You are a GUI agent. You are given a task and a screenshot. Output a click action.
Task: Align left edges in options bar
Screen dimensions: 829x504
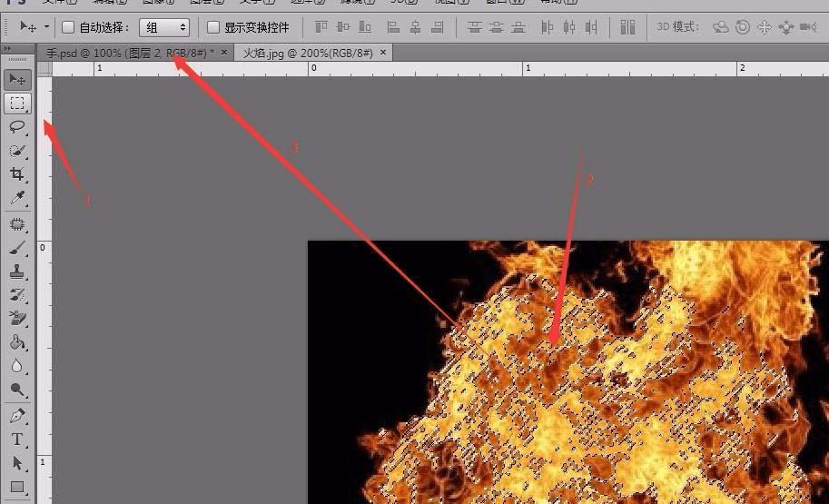point(393,27)
